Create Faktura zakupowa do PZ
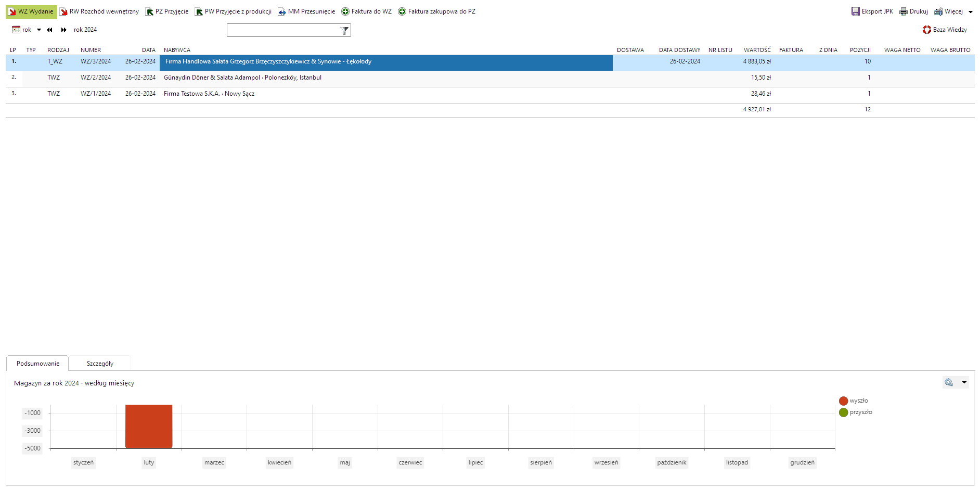Image resolution: width=980 pixels, height=491 pixels. click(x=436, y=11)
